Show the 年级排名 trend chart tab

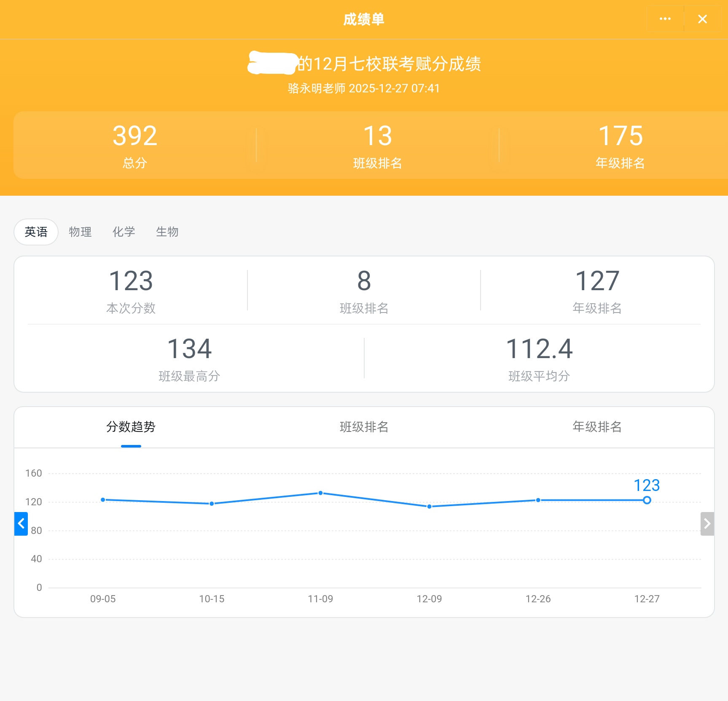coord(597,427)
